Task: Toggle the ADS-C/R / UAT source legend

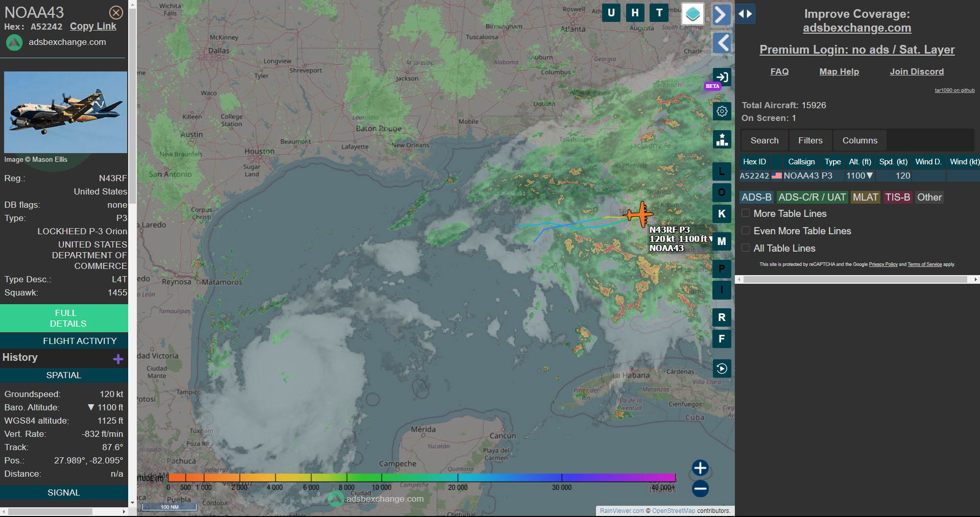Action: click(x=812, y=198)
